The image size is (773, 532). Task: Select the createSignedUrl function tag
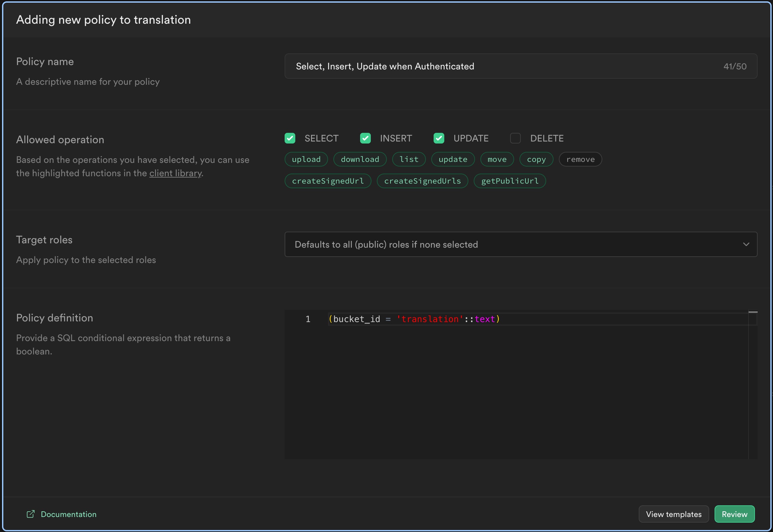pyautogui.click(x=328, y=180)
